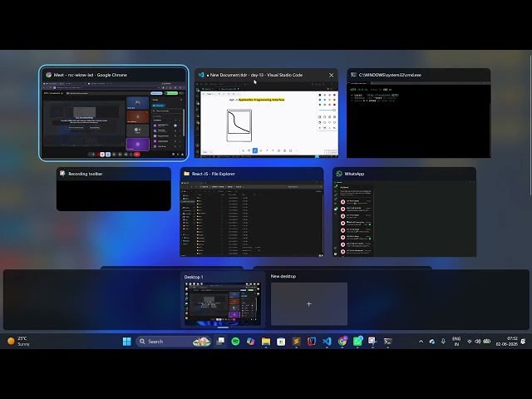Launch Spotify from the taskbar

click(x=235, y=342)
